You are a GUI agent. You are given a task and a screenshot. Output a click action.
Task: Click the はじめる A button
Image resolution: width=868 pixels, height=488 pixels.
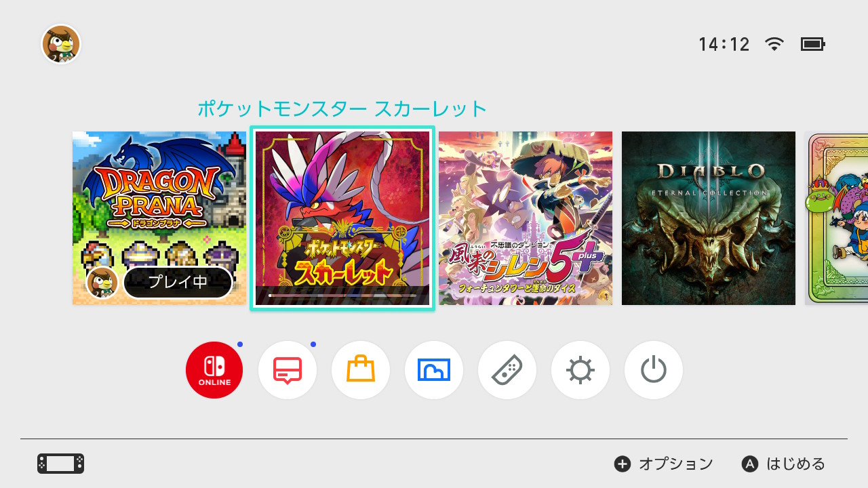783,464
